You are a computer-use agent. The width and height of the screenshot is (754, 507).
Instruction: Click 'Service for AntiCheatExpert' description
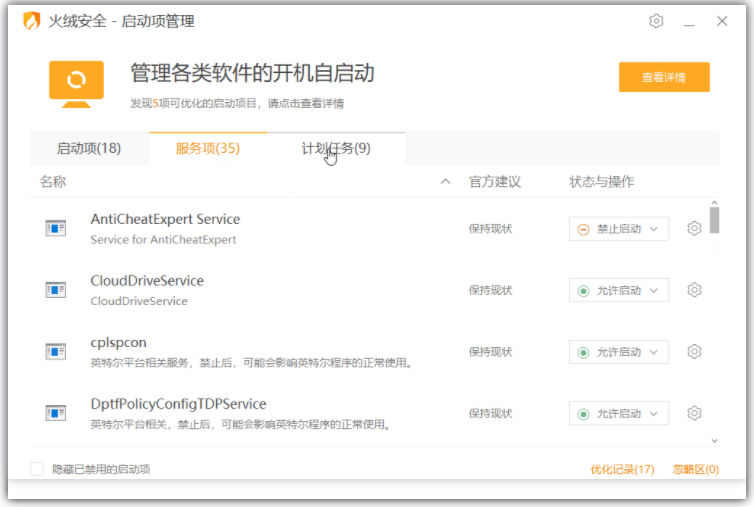[x=163, y=240]
